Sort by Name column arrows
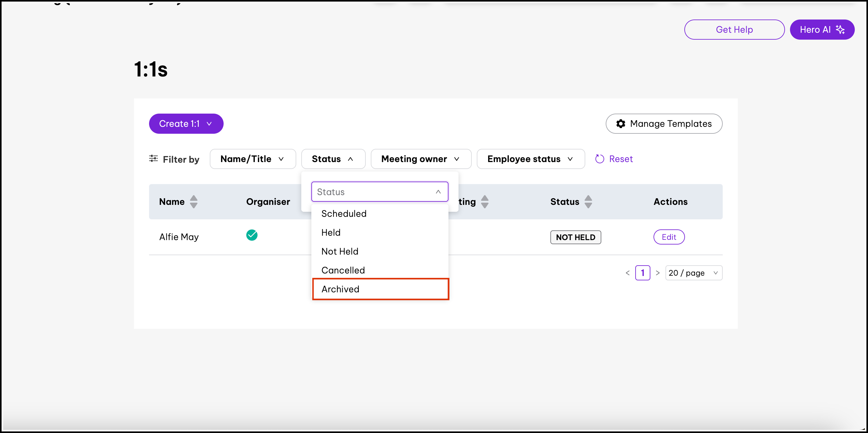Screen dimensions: 868x433 (x=193, y=202)
